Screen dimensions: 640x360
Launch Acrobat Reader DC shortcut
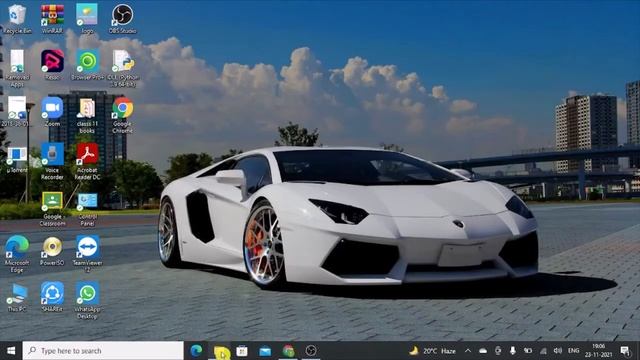tap(87, 162)
